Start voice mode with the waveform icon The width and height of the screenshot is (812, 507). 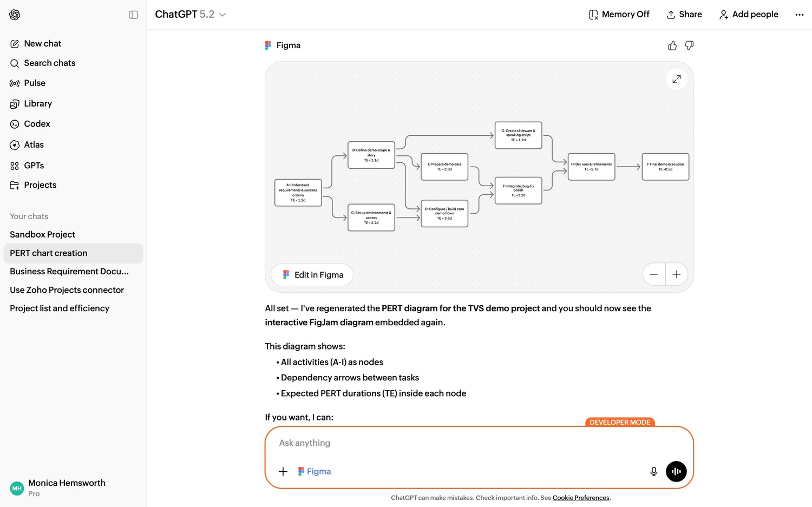(676, 471)
